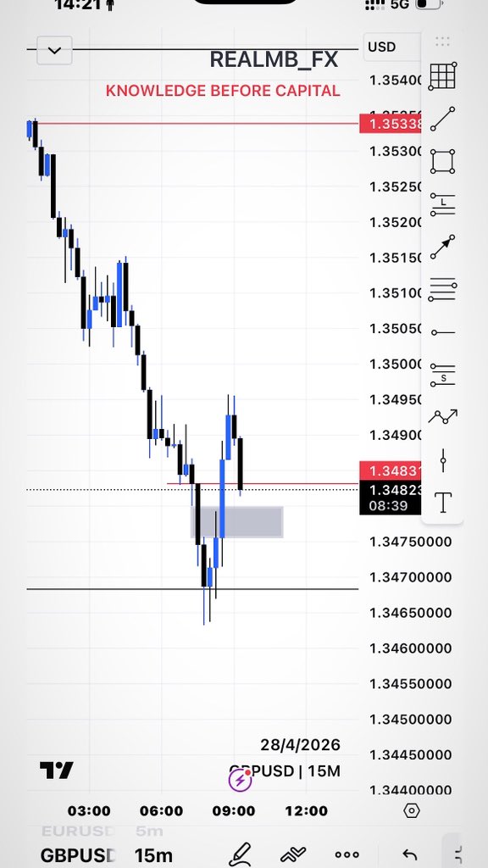The width and height of the screenshot is (488, 868).
Task: Select the short position 'S' tool
Action: coord(442,376)
